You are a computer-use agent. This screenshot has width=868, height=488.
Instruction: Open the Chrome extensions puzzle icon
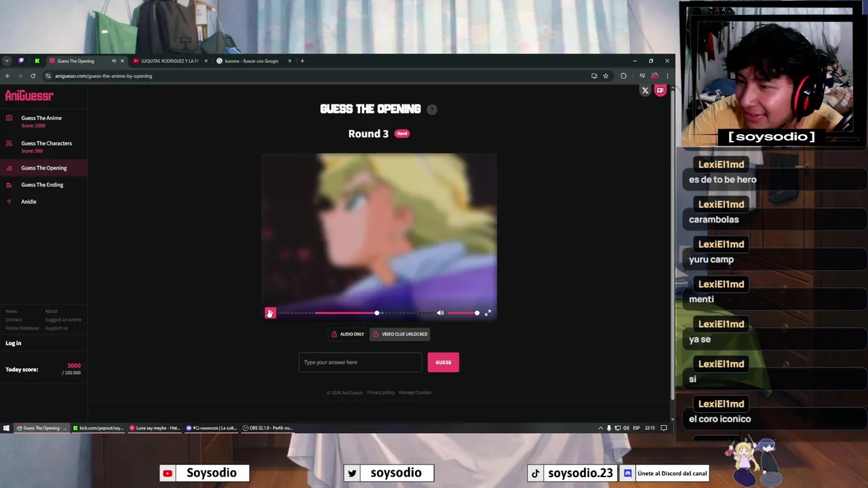click(x=623, y=76)
